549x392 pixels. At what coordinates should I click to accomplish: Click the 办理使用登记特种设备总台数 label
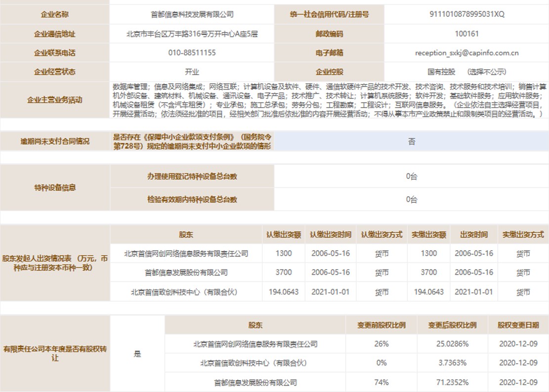pos(192,176)
